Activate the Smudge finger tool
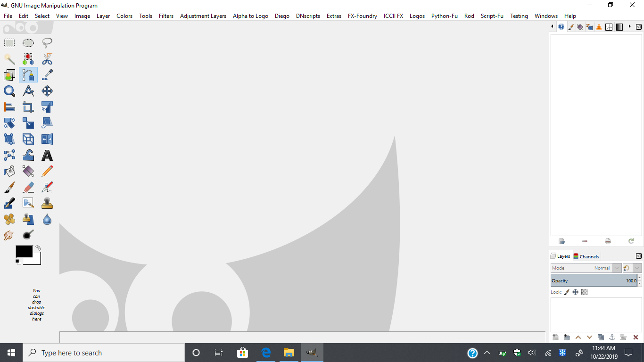644x362 pixels. point(9,235)
